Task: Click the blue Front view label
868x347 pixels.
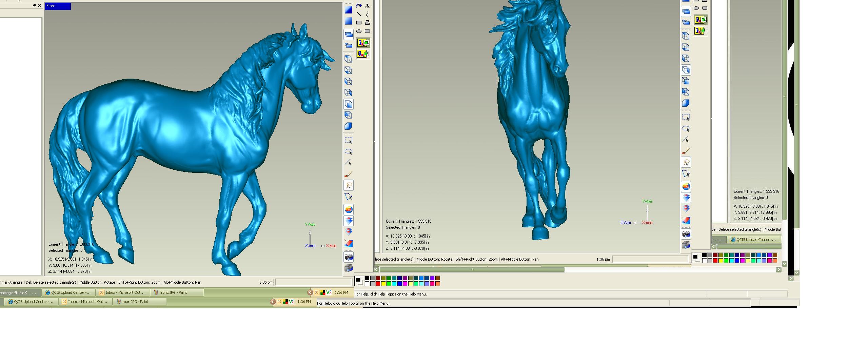Action: pyautogui.click(x=58, y=6)
